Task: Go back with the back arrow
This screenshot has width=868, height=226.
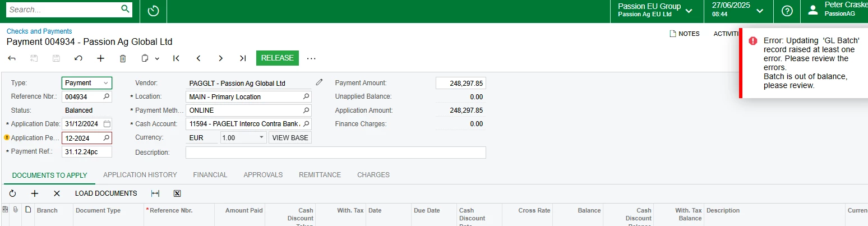Action: click(x=12, y=58)
